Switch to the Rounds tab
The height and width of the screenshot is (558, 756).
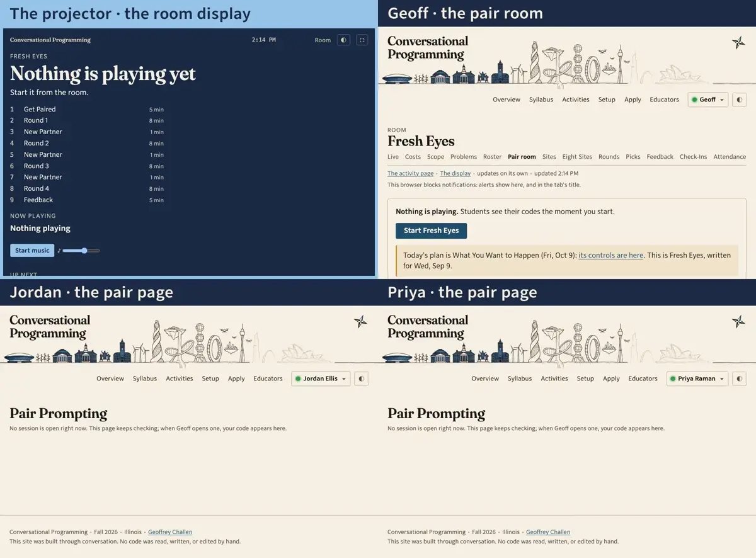tap(609, 157)
